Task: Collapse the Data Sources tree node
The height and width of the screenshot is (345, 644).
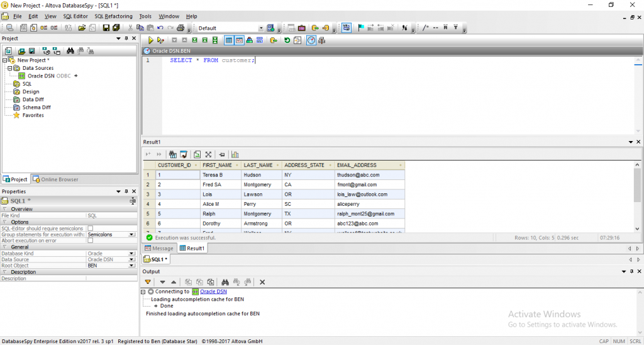Action: [10, 68]
